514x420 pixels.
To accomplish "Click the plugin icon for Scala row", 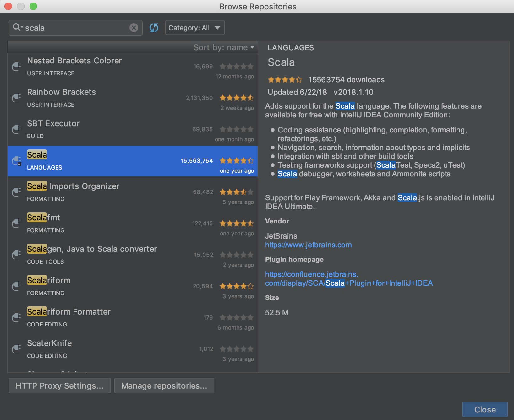I will 16,160.
